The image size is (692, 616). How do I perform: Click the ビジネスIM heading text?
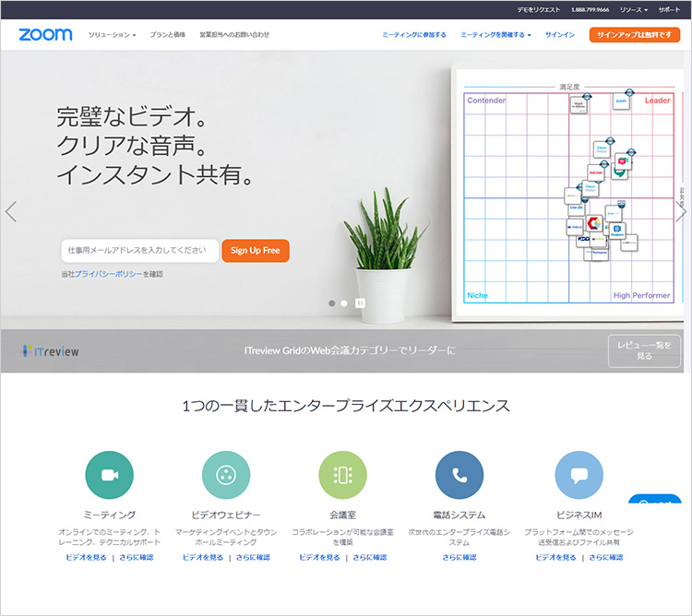tap(579, 515)
